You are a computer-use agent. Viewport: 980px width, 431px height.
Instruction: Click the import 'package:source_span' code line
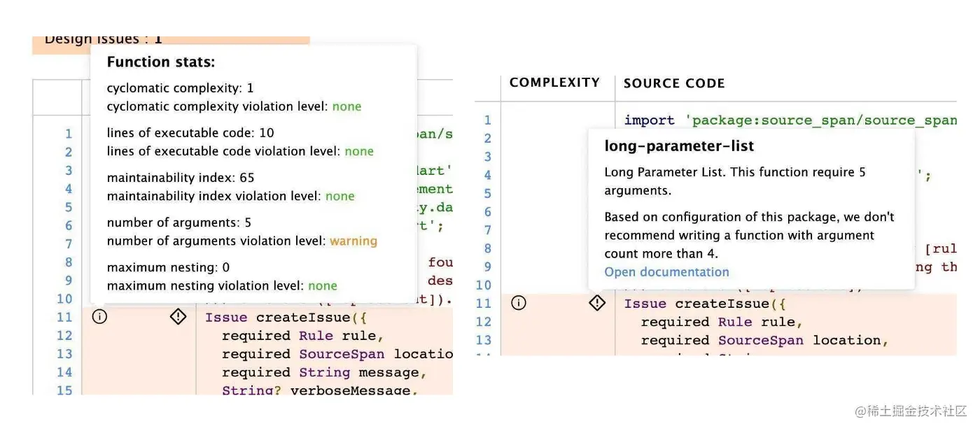pos(790,120)
